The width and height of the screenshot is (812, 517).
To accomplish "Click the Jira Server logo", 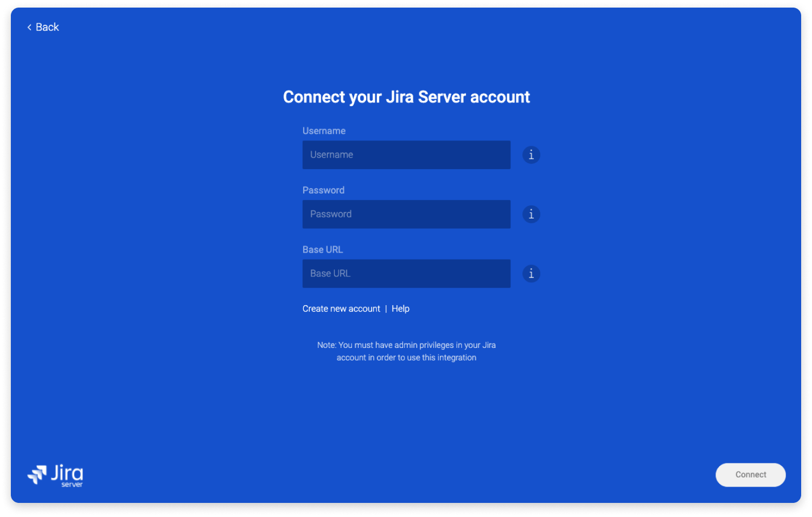I will click(x=55, y=476).
